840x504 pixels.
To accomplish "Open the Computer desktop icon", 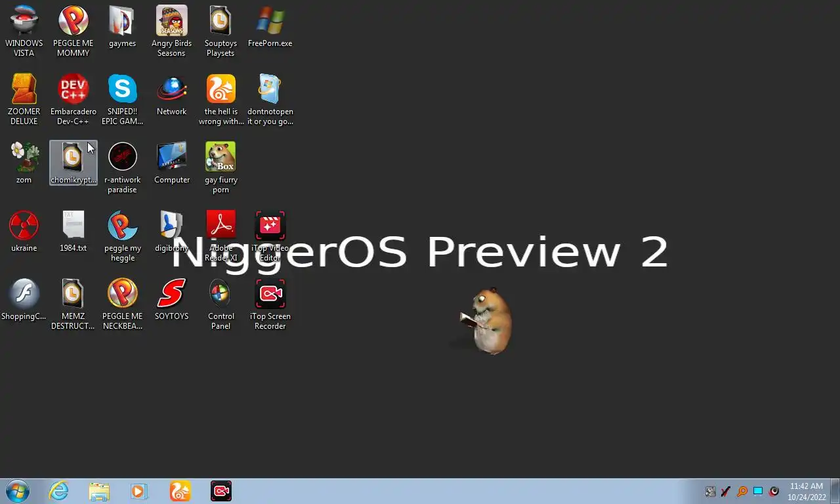I will 171,163.
